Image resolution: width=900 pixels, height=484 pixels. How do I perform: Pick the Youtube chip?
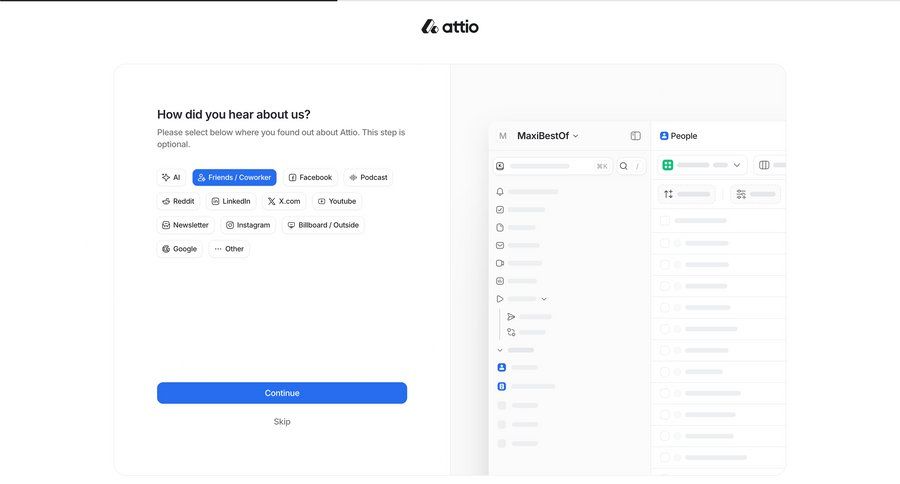tap(337, 202)
